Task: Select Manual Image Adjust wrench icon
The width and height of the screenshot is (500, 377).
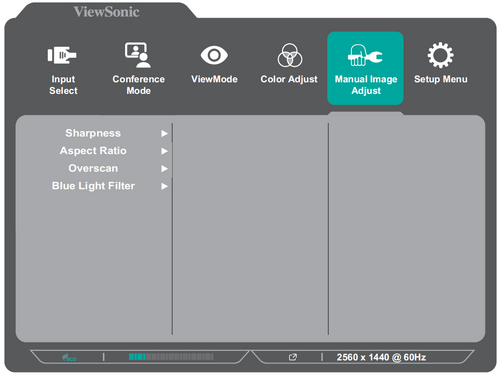Action: (365, 55)
